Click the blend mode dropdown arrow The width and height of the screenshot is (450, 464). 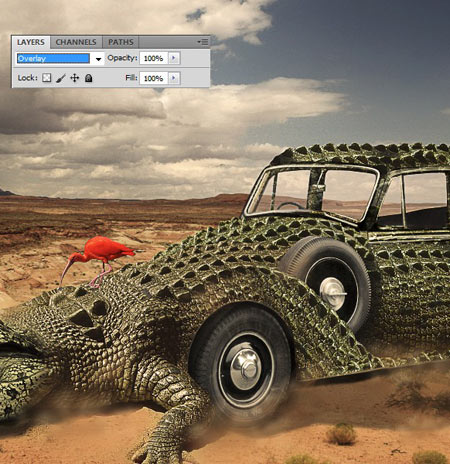tap(98, 59)
